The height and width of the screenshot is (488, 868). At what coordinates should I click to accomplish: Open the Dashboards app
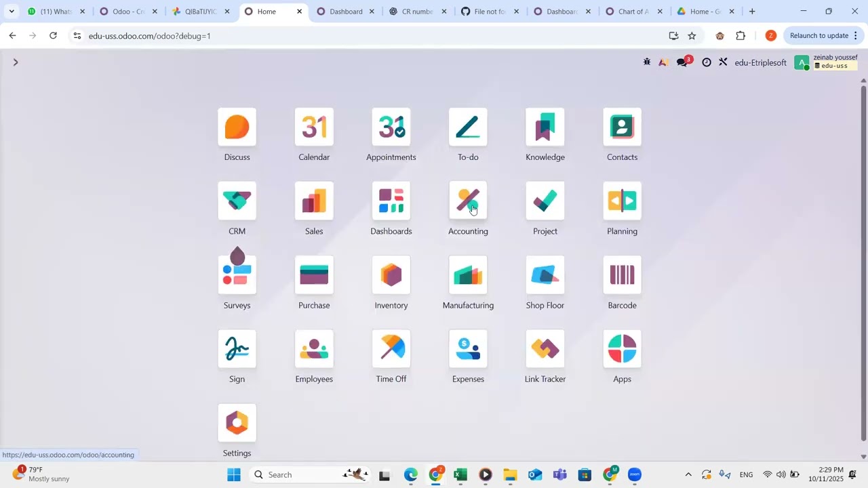(391, 201)
